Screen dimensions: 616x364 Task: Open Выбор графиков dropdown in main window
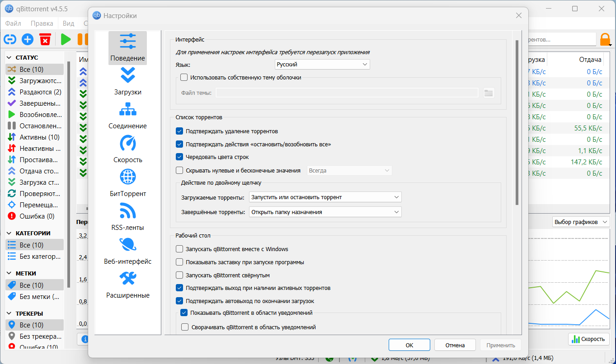click(581, 222)
